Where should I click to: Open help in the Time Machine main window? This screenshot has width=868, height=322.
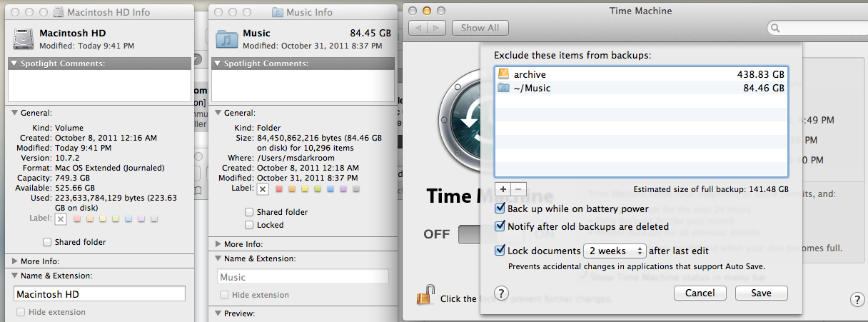[857, 300]
